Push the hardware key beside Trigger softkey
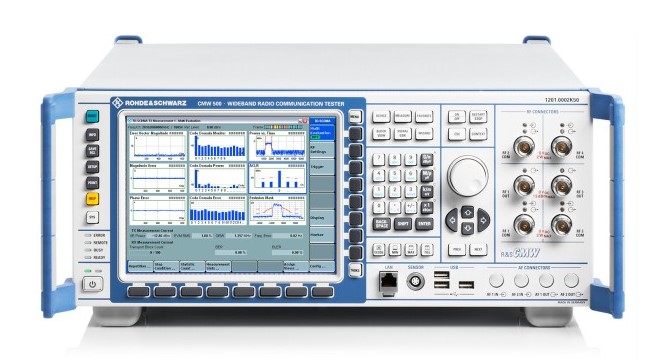 coord(356,168)
